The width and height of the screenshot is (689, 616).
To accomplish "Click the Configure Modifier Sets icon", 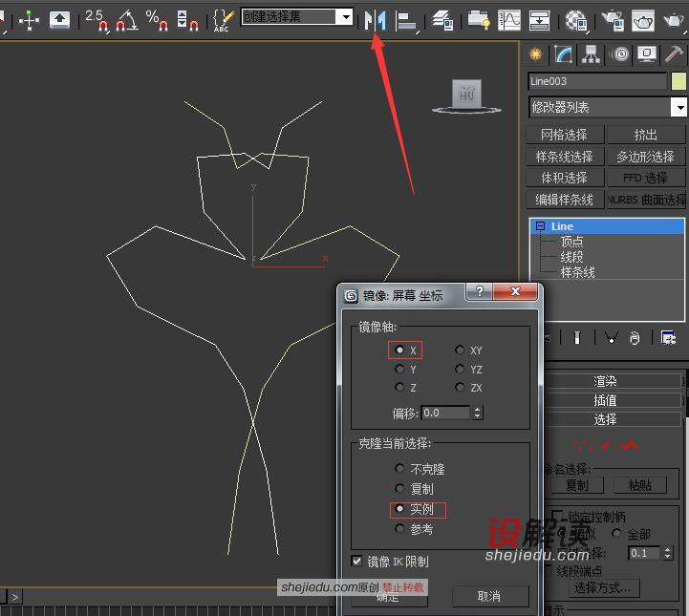I will pyautogui.click(x=668, y=337).
